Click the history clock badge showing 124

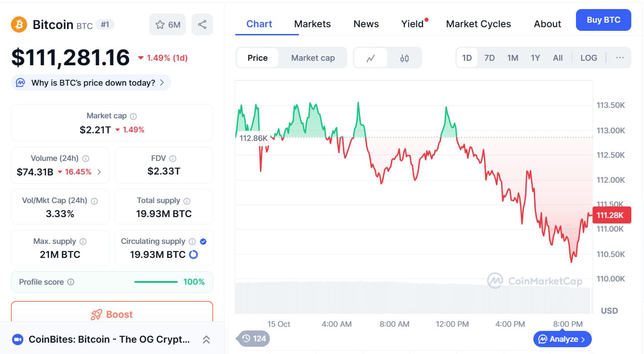[x=254, y=338]
